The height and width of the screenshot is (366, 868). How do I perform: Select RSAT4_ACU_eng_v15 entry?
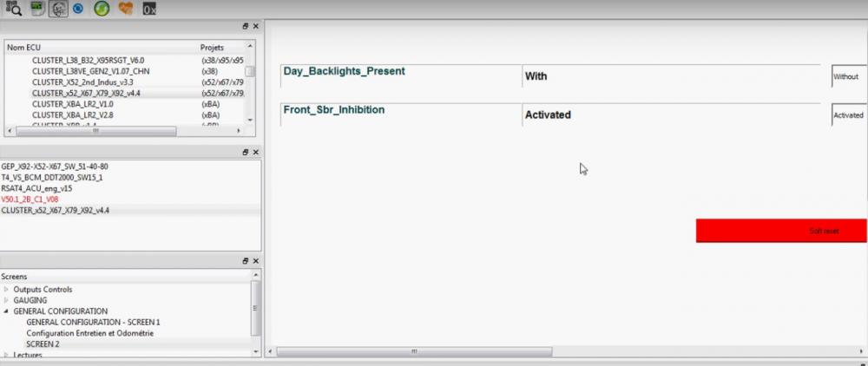click(x=36, y=188)
